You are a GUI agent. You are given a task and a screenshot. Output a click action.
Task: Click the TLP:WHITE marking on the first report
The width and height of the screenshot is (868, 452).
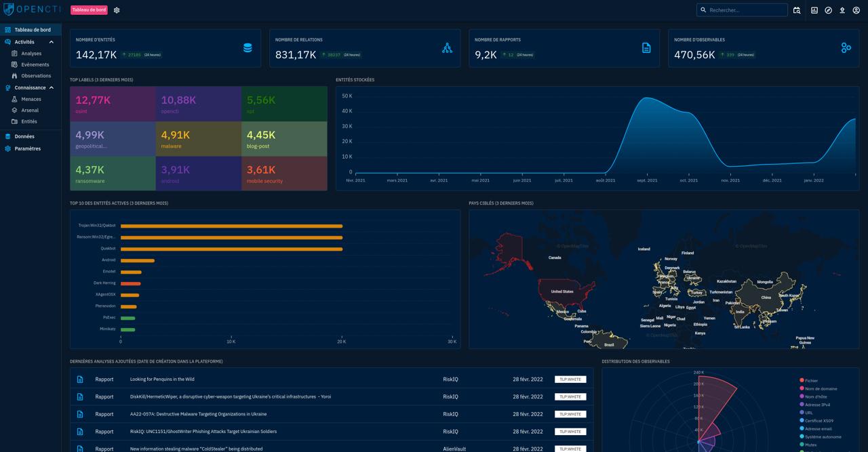[570, 379]
